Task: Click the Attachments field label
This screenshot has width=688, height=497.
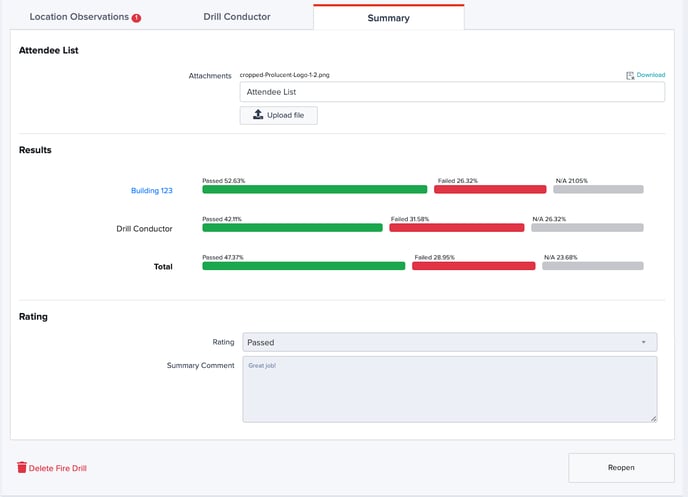Action: [210, 76]
